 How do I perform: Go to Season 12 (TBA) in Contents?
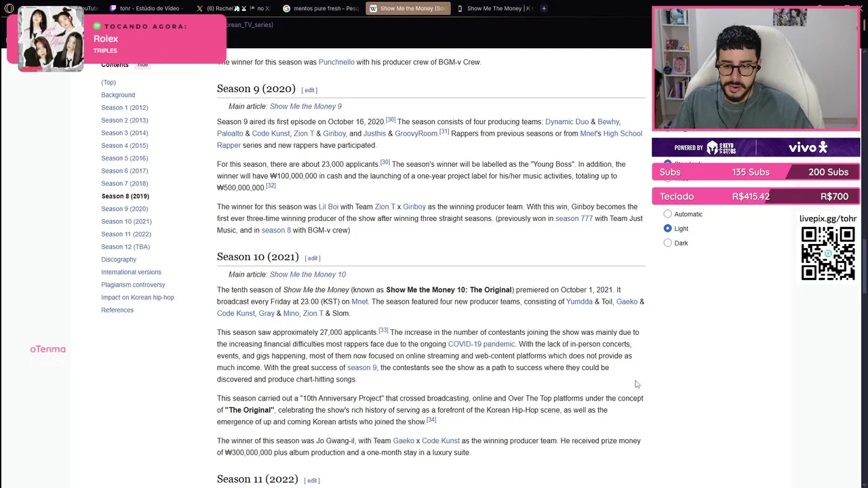(125, 247)
